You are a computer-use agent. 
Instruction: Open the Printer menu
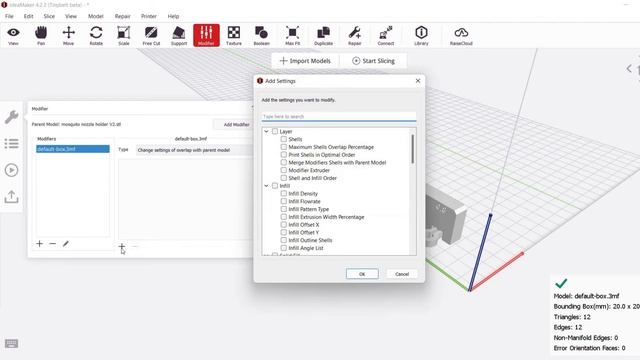[149, 16]
